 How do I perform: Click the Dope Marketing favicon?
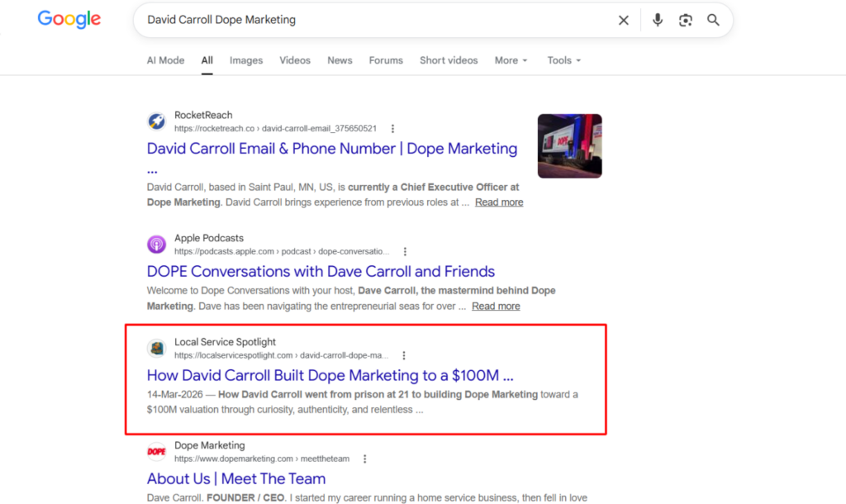pyautogui.click(x=156, y=452)
